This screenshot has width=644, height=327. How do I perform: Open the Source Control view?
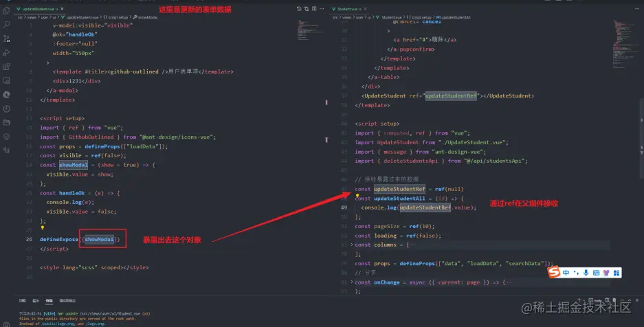point(6,38)
